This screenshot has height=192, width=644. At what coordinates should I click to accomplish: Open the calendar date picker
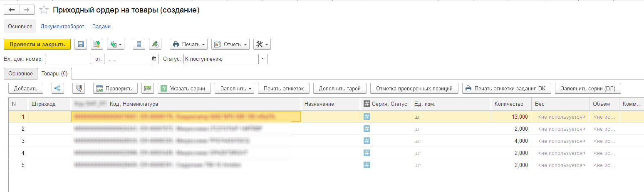[x=154, y=59]
